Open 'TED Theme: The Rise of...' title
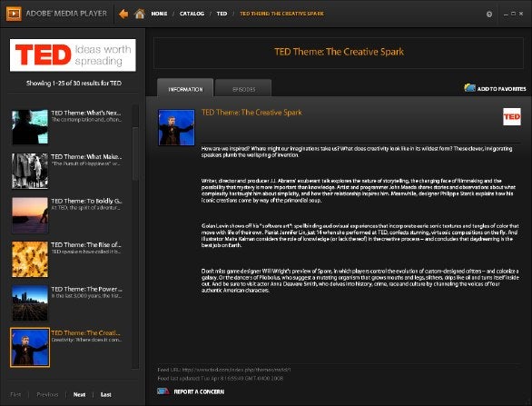This screenshot has width=532, height=406. click(86, 244)
